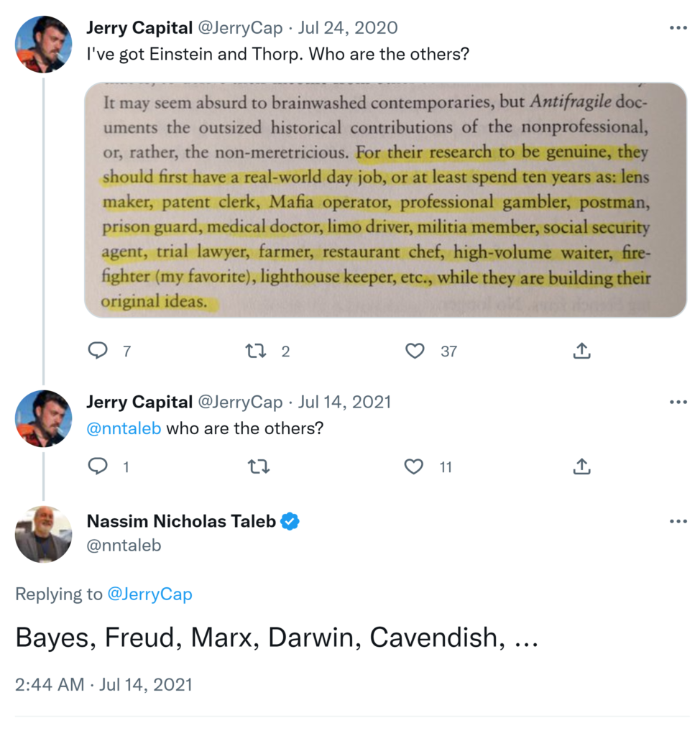
Task: Share the Jul 14, 2021 tweet
Action: coord(581,467)
